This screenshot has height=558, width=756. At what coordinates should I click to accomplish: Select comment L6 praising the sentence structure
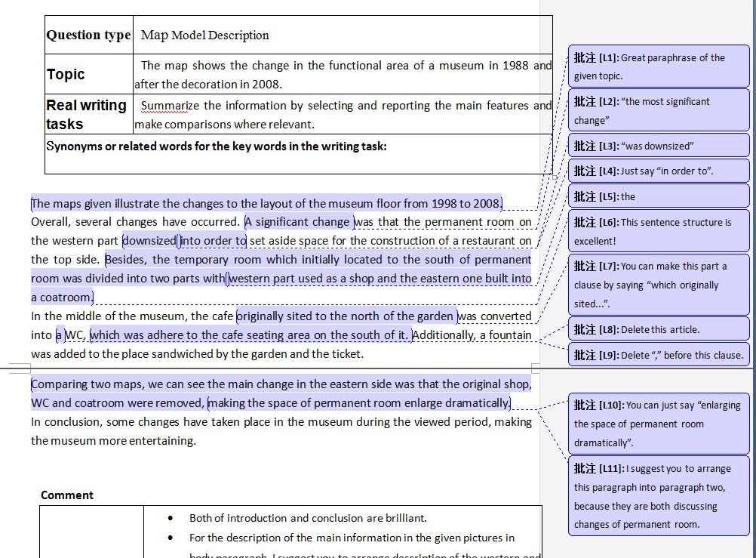coord(659,232)
